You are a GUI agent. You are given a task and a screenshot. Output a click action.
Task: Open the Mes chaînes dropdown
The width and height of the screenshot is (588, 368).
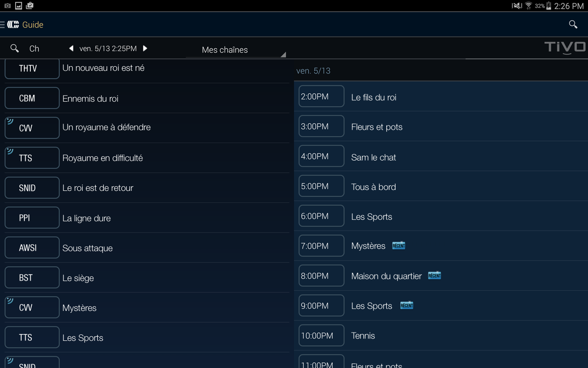(x=235, y=50)
